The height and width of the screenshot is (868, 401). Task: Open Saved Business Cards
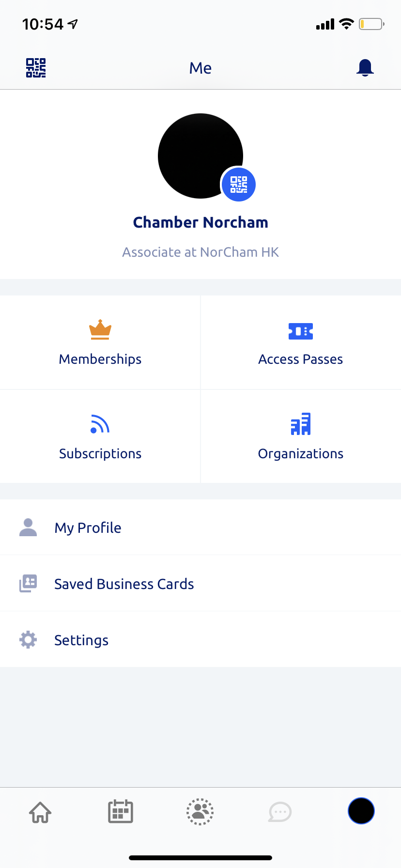pos(200,584)
